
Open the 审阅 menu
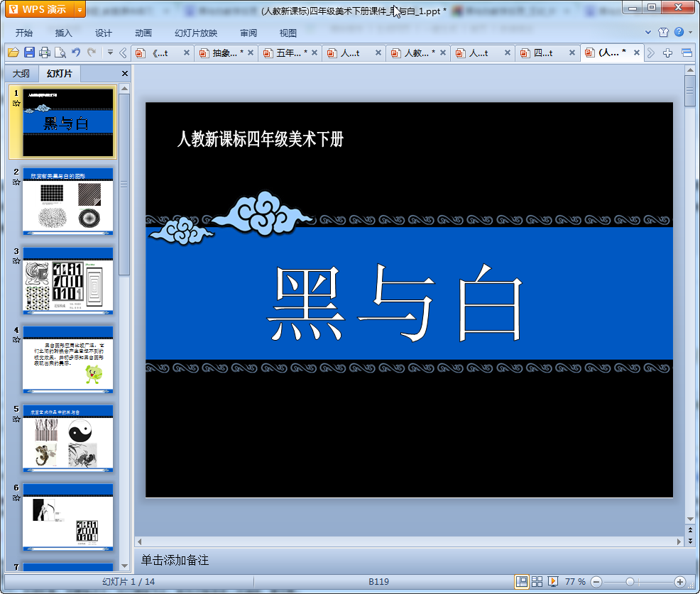click(248, 33)
